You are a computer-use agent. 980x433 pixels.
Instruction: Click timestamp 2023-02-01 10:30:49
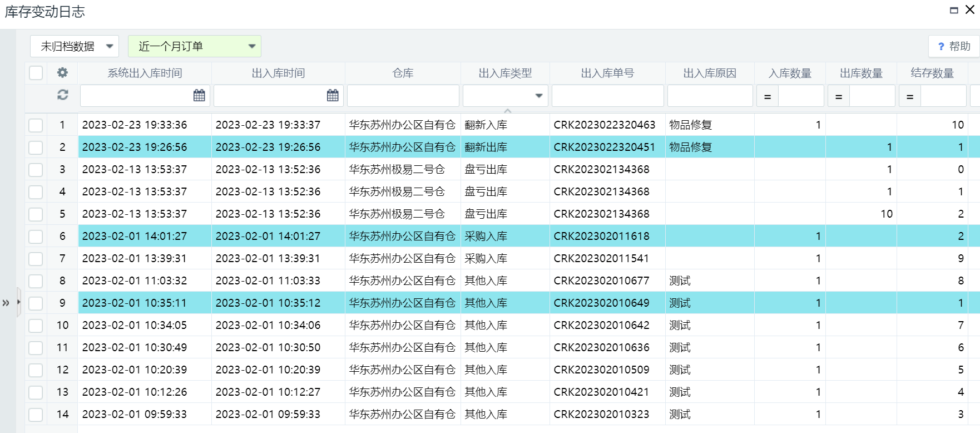[x=135, y=347]
